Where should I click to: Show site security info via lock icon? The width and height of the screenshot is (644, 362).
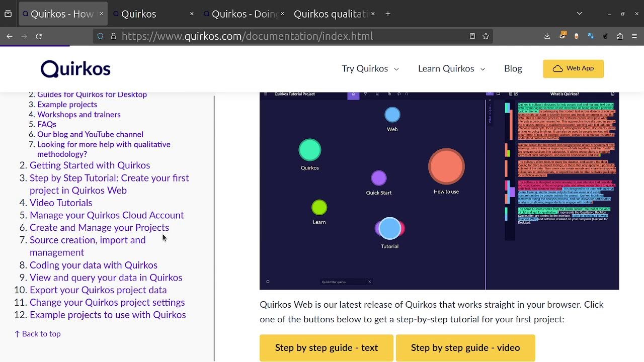click(113, 36)
